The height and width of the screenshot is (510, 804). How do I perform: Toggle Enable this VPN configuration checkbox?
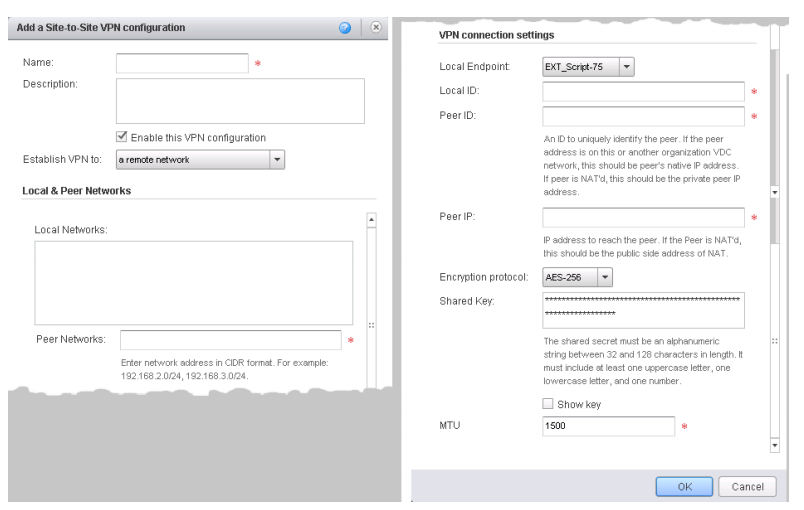[x=122, y=137]
